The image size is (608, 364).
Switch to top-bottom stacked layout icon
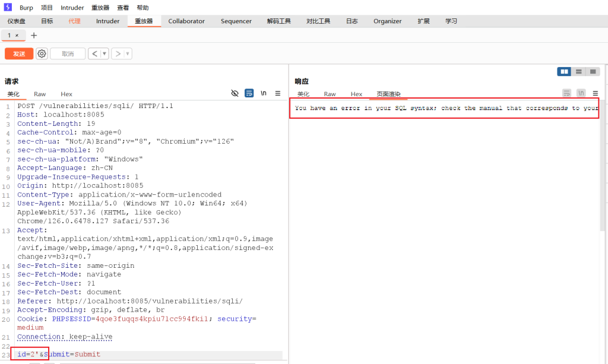click(578, 71)
